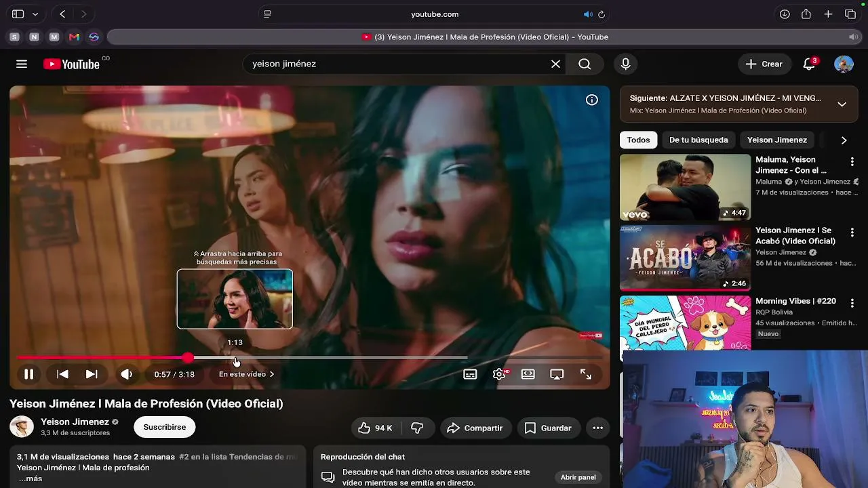The image size is (868, 488).
Task: Subscribe with Suscribirse button
Action: coord(165,427)
